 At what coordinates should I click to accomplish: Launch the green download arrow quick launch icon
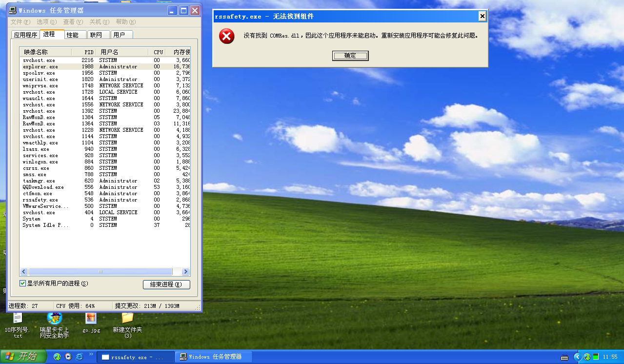(x=57, y=357)
